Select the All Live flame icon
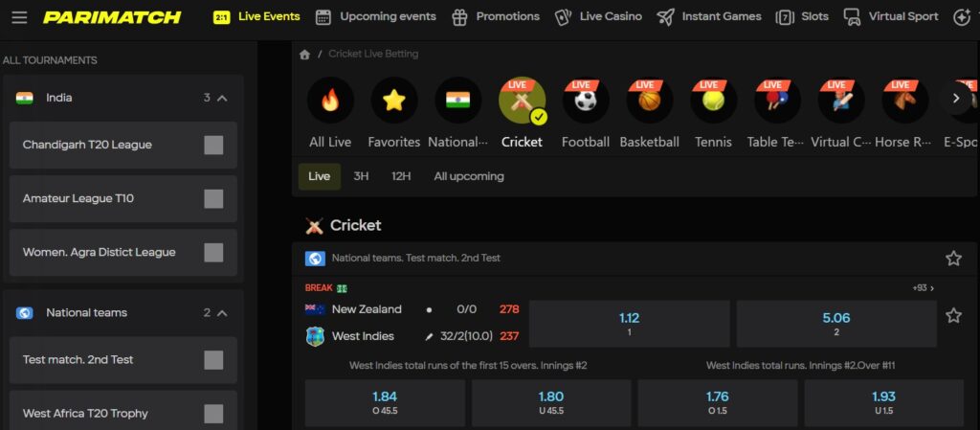Viewport: 980px width, 430px height. click(330, 100)
